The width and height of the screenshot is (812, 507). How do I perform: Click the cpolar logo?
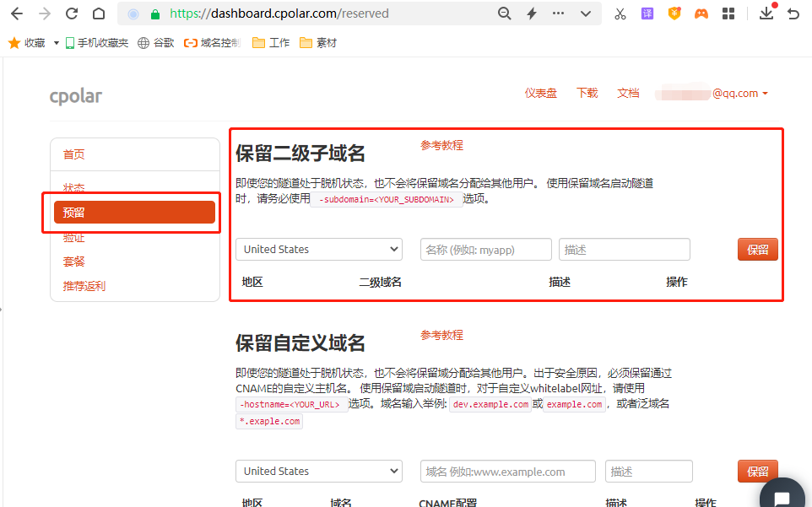click(76, 96)
